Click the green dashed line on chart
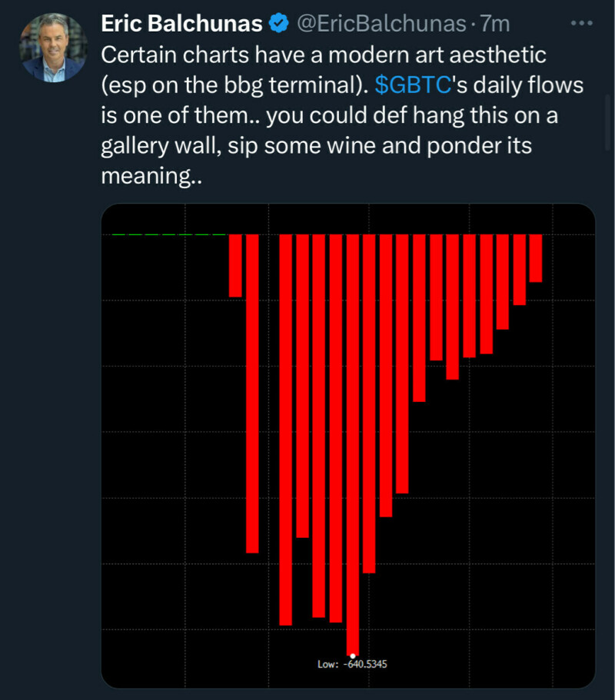 click(169, 234)
